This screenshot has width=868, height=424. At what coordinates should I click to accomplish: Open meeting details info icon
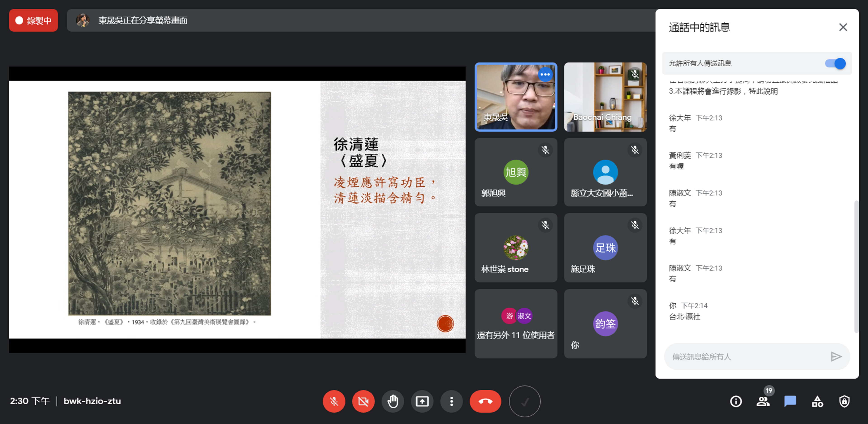(x=736, y=401)
